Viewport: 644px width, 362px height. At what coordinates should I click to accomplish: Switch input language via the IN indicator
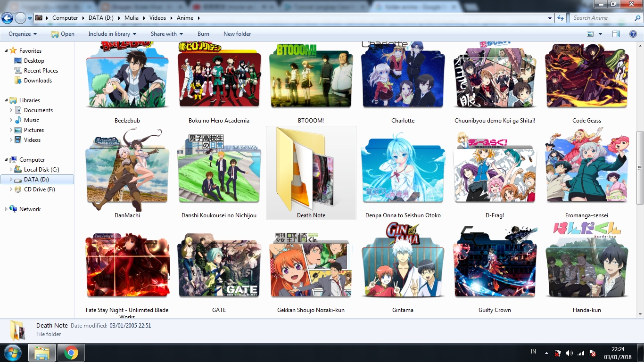(x=533, y=352)
